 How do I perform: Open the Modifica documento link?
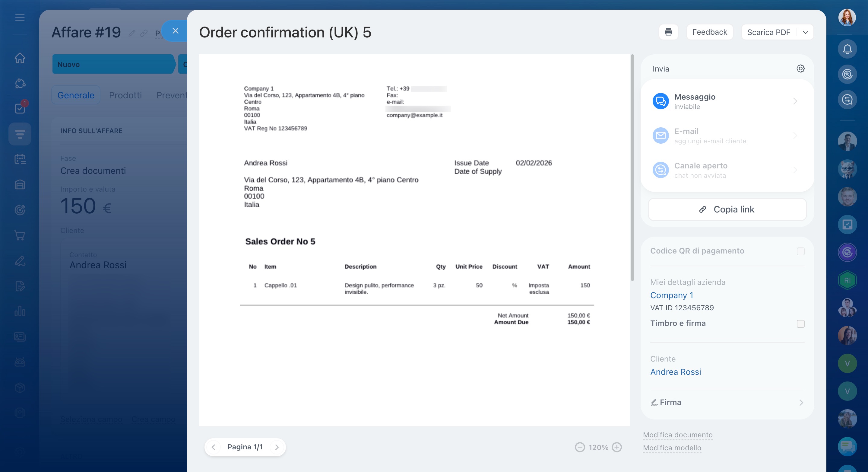tap(677, 435)
